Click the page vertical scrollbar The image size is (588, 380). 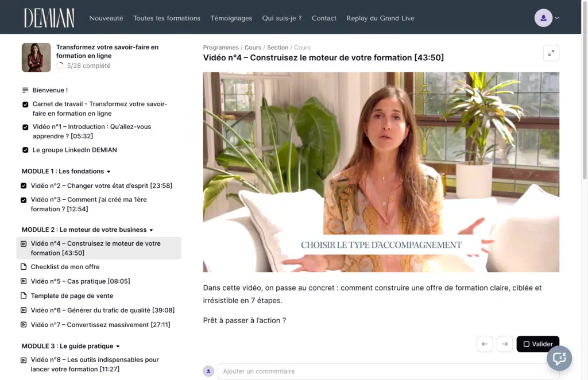click(584, 90)
